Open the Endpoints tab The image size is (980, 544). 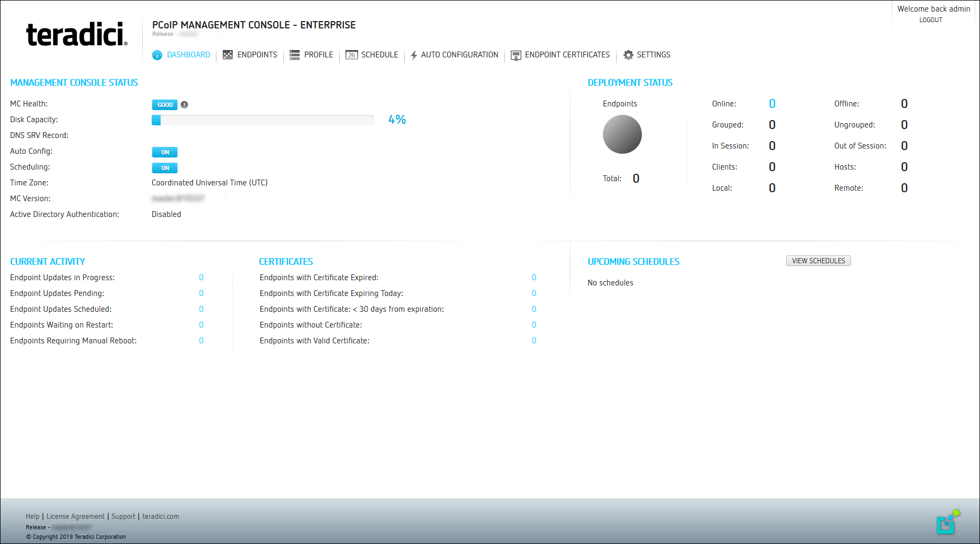(x=250, y=55)
